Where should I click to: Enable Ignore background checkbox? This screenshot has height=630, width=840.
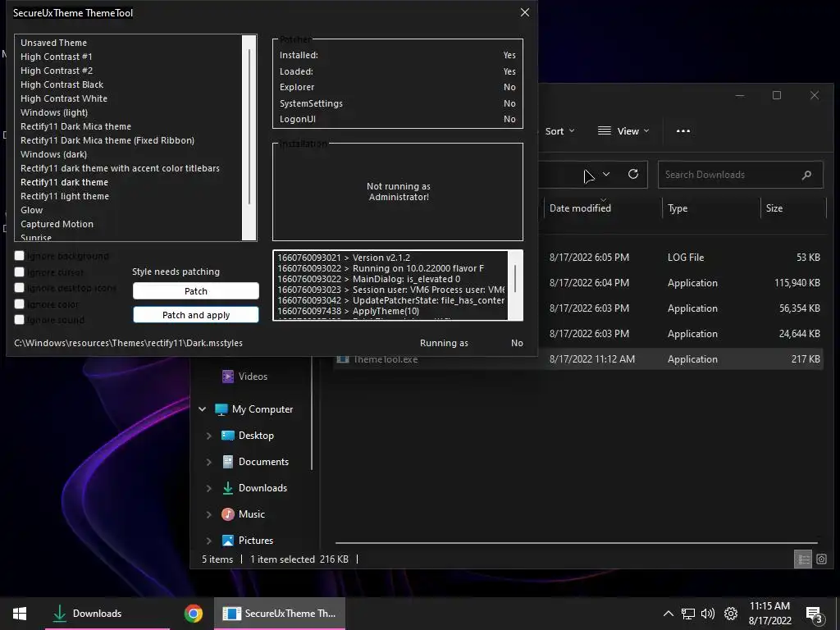20,256
